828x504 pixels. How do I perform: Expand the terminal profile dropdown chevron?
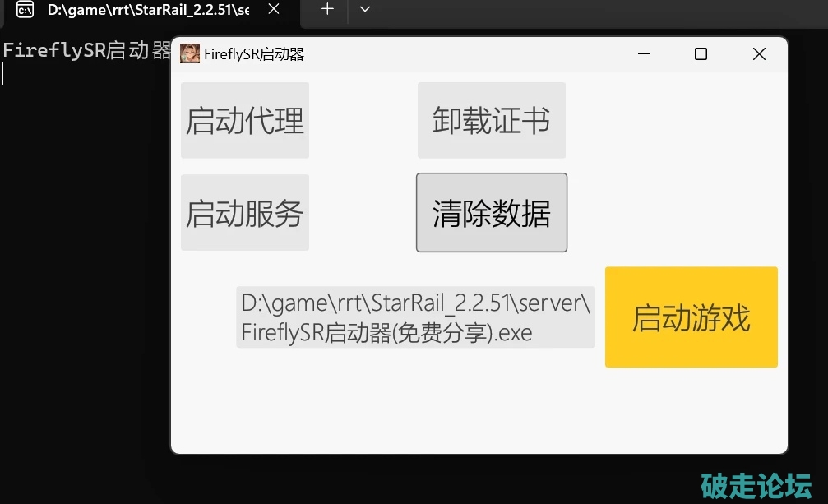click(x=365, y=9)
